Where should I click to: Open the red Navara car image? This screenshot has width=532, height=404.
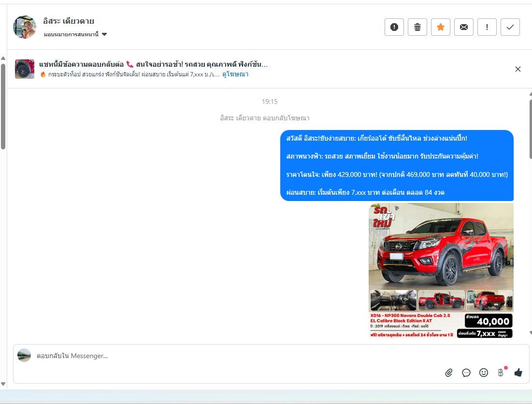441,270
